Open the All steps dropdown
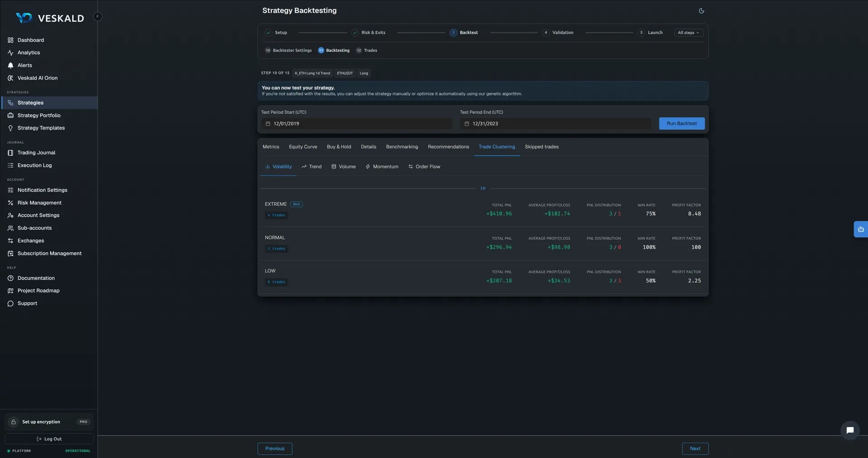The image size is (868, 458). (689, 33)
